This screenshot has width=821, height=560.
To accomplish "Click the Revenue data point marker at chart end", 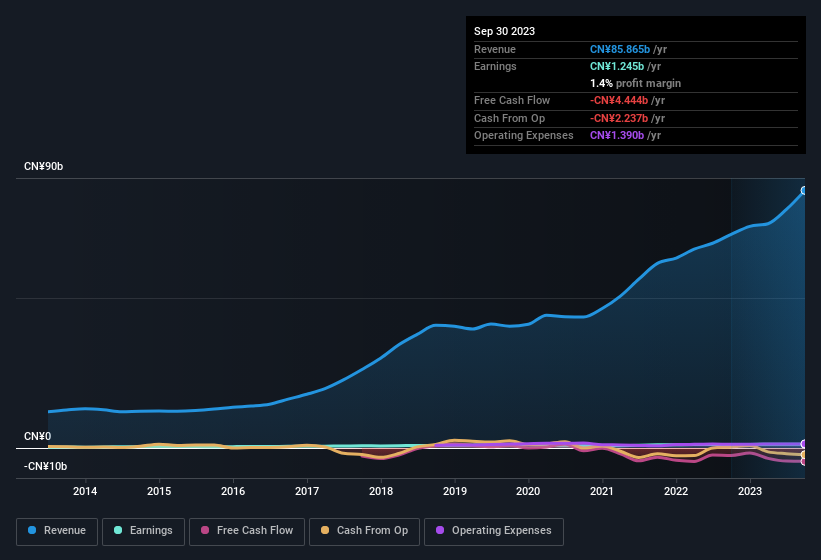I will tap(804, 191).
